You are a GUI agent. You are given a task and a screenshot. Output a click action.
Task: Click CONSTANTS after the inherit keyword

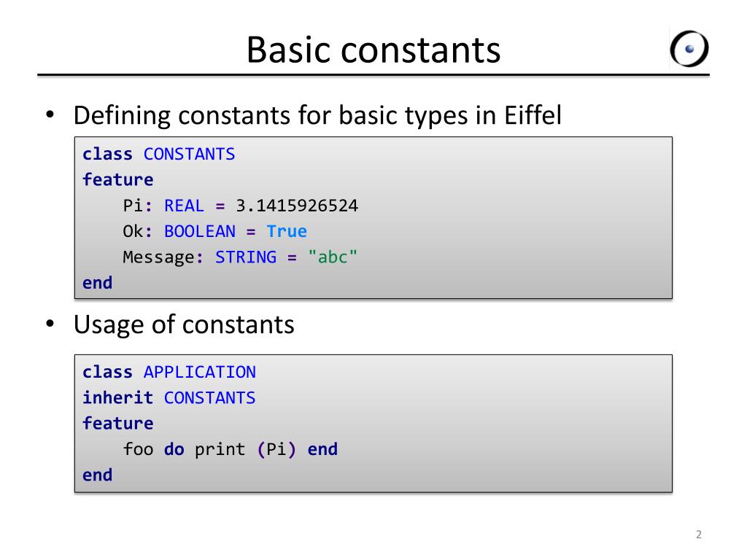pyautogui.click(x=209, y=397)
